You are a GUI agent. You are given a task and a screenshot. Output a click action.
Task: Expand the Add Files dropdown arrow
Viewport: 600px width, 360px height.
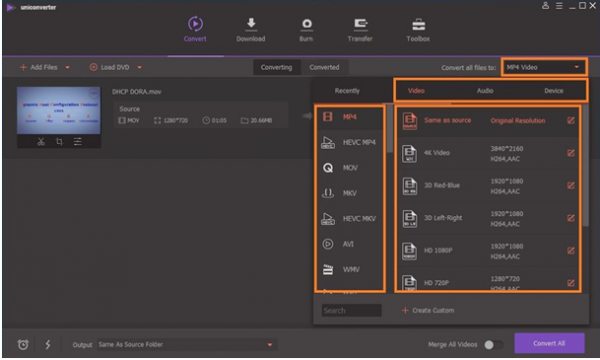67,67
